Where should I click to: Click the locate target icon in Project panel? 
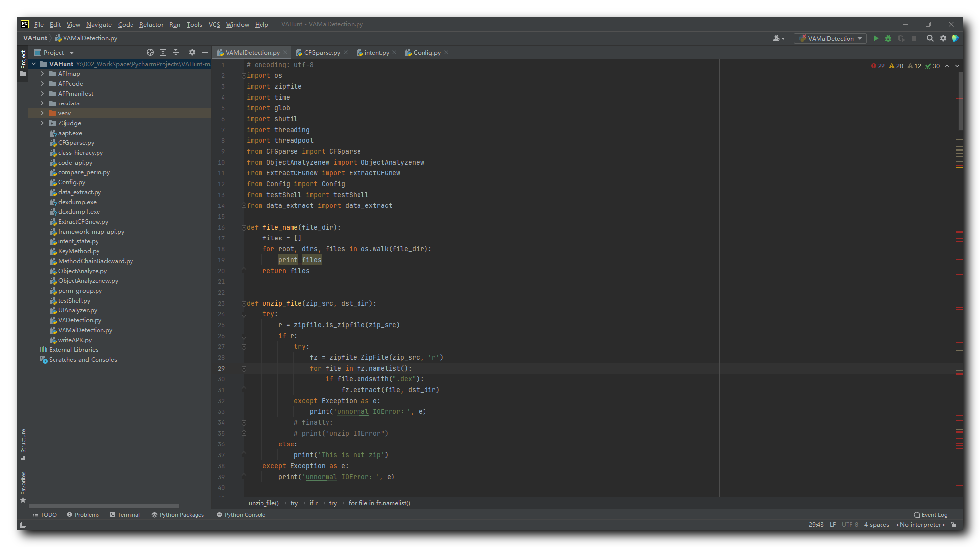(x=150, y=52)
